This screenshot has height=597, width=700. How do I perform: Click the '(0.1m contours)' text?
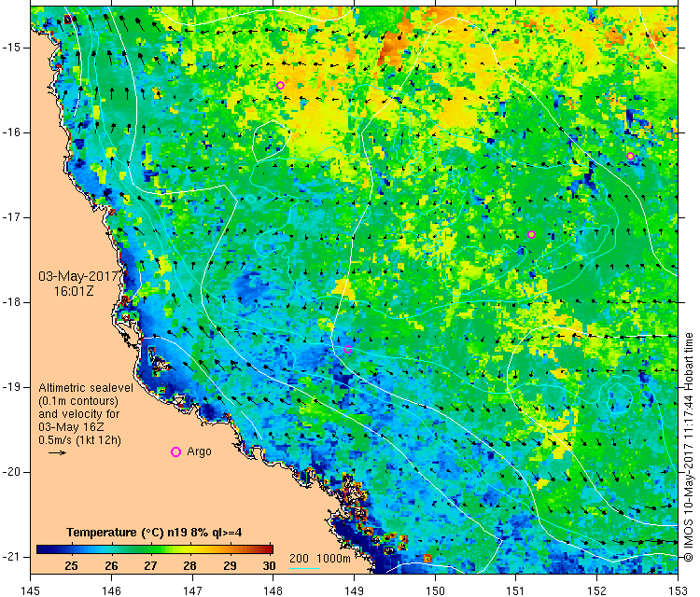click(x=78, y=401)
